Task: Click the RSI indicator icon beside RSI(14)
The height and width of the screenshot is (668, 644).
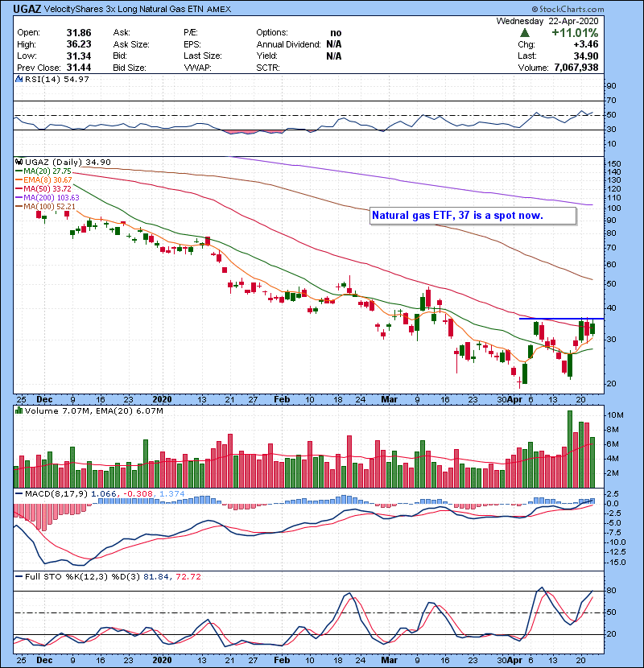Action: pyautogui.click(x=19, y=79)
